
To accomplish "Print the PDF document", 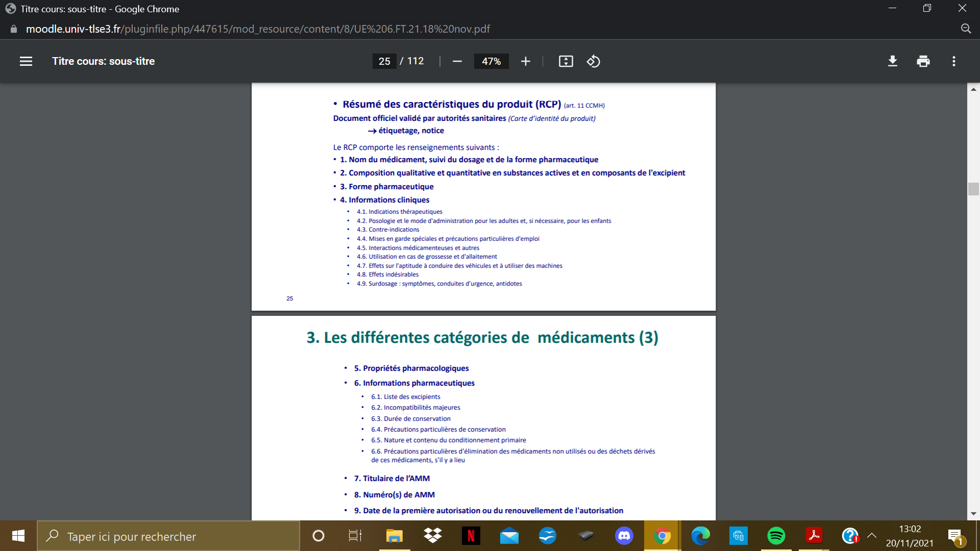I will [923, 61].
